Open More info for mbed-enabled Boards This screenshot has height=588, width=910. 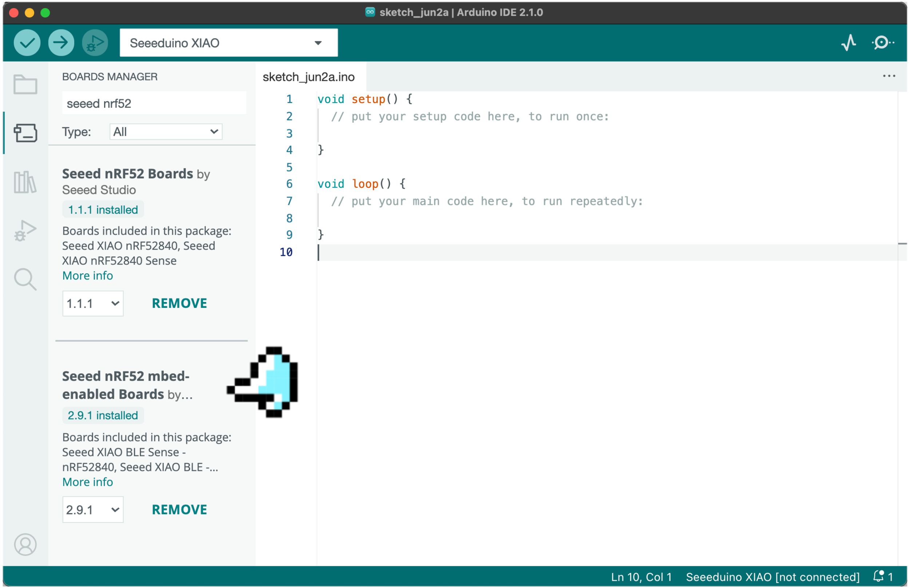(87, 481)
